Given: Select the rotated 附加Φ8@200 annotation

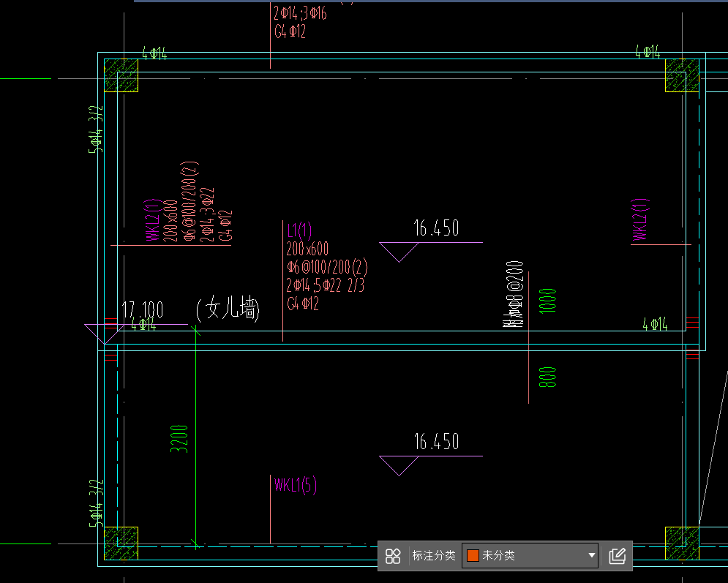Looking at the screenshot, I should click(x=514, y=294).
